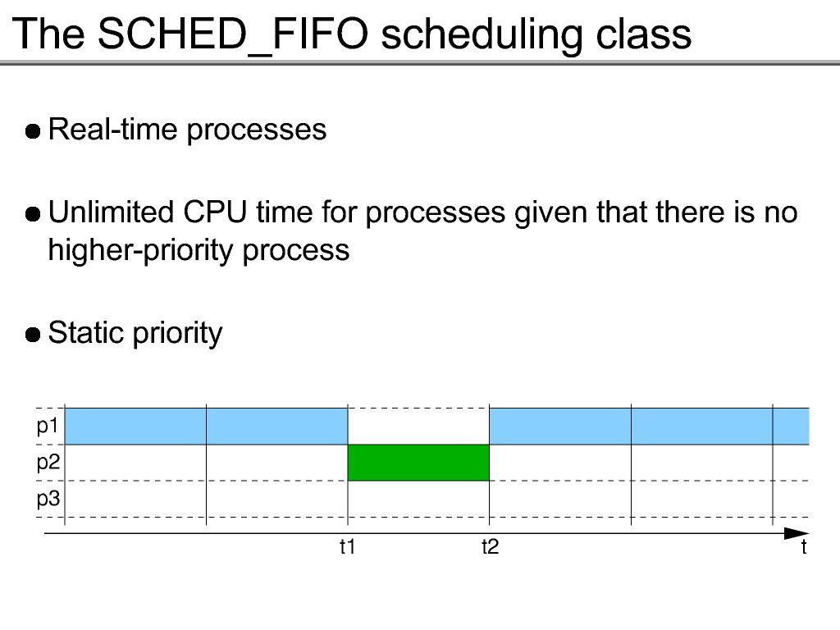Click the "The SCHED_FIFO scheduling class" slide title
Image resolution: width=840 pixels, height=630 pixels.
click(353, 34)
